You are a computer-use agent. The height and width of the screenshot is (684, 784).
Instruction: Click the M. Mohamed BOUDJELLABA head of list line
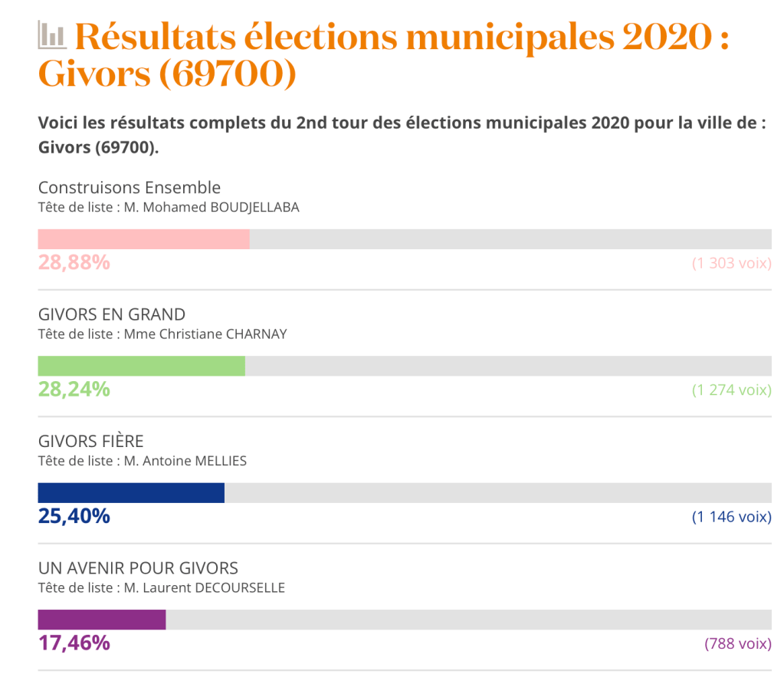pyautogui.click(x=169, y=207)
